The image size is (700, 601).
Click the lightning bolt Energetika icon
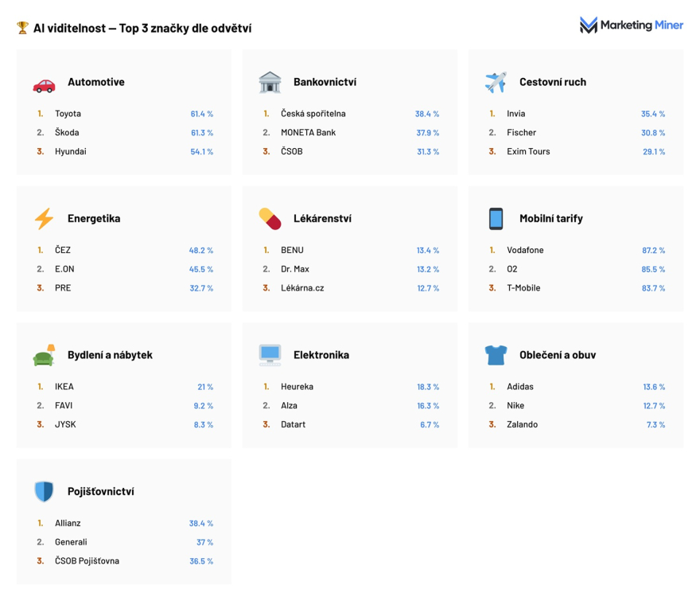(44, 219)
